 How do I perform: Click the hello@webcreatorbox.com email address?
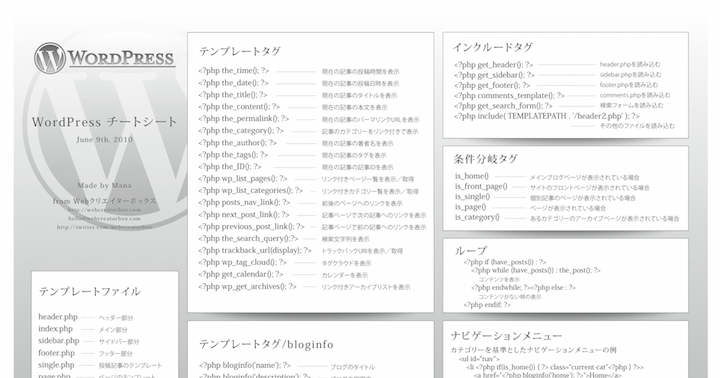coord(105,219)
